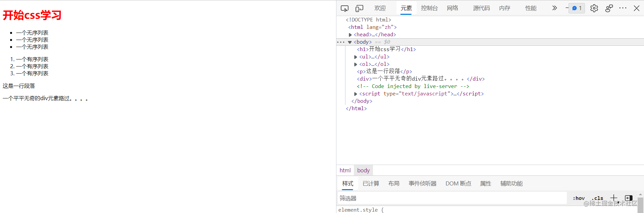
Task: Open the Layout (布局) pane tab
Action: (394, 183)
